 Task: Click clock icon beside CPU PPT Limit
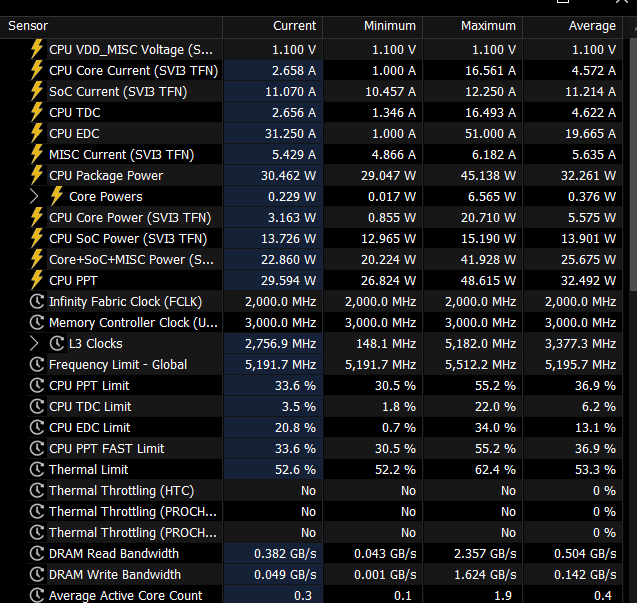[x=37, y=385]
